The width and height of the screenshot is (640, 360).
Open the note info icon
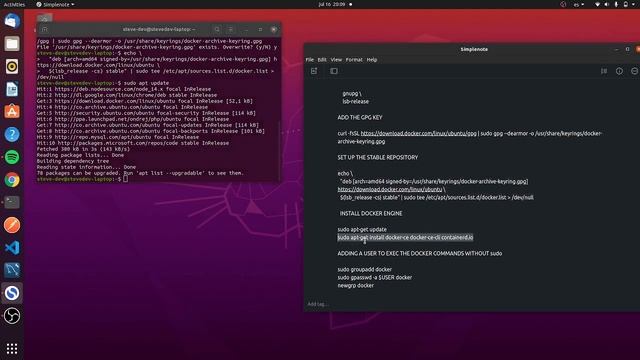620,71
